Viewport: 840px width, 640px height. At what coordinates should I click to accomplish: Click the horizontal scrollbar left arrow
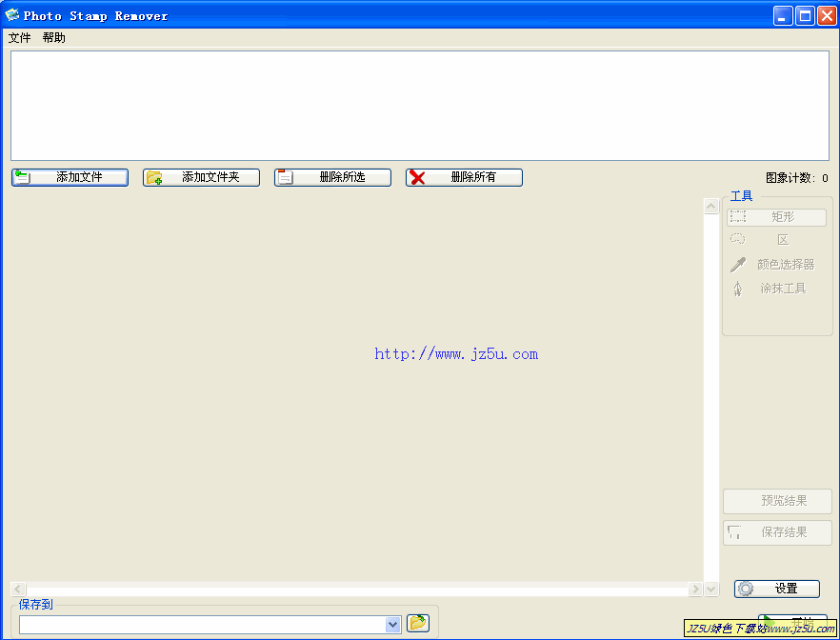coord(18,590)
